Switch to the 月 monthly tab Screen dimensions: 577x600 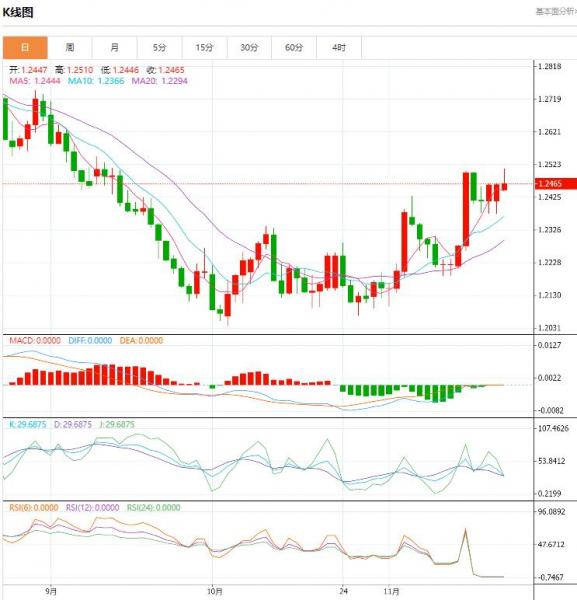tap(115, 47)
